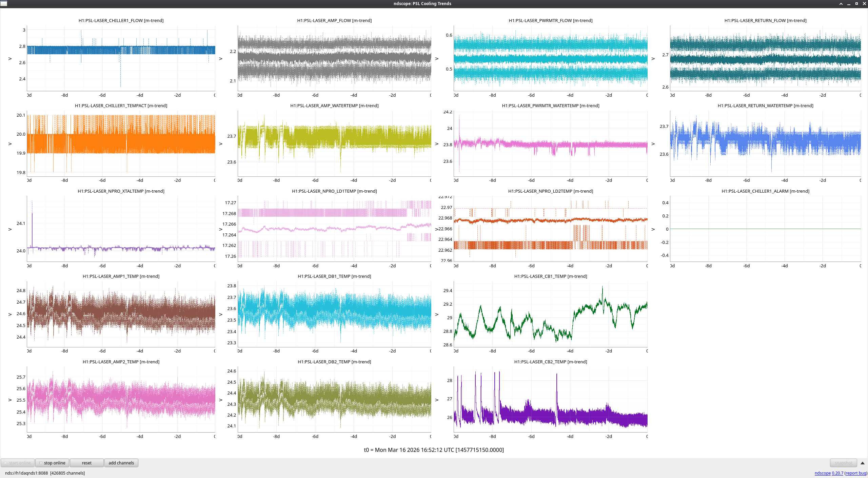Open the report bug link
This screenshot has width=868, height=478.
[x=856, y=473]
